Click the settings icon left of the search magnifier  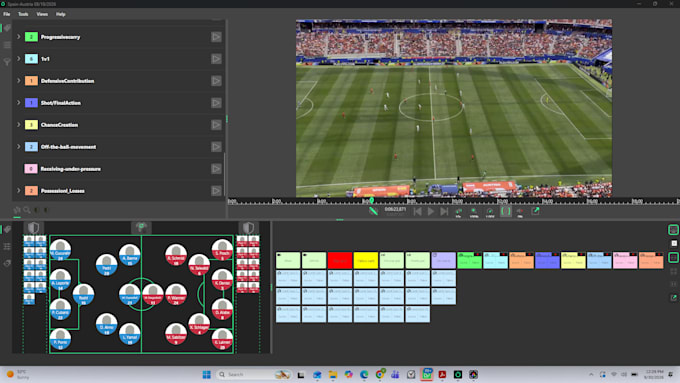(x=17, y=210)
